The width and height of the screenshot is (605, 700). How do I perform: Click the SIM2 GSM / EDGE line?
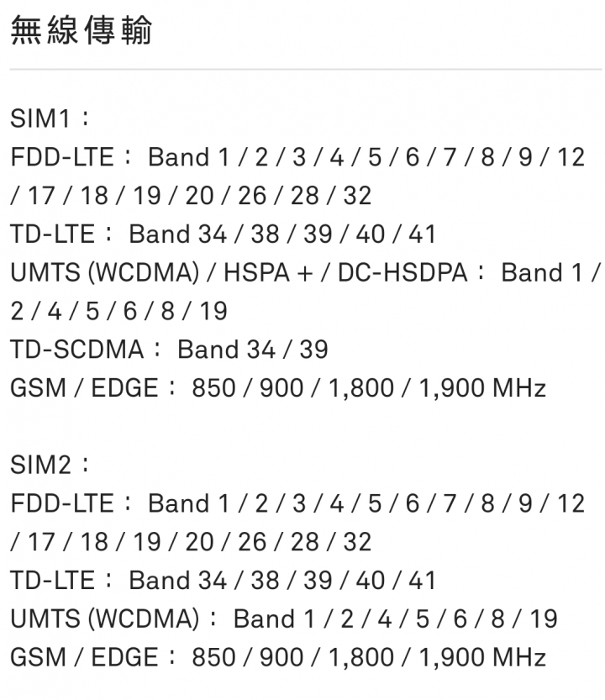click(x=278, y=657)
